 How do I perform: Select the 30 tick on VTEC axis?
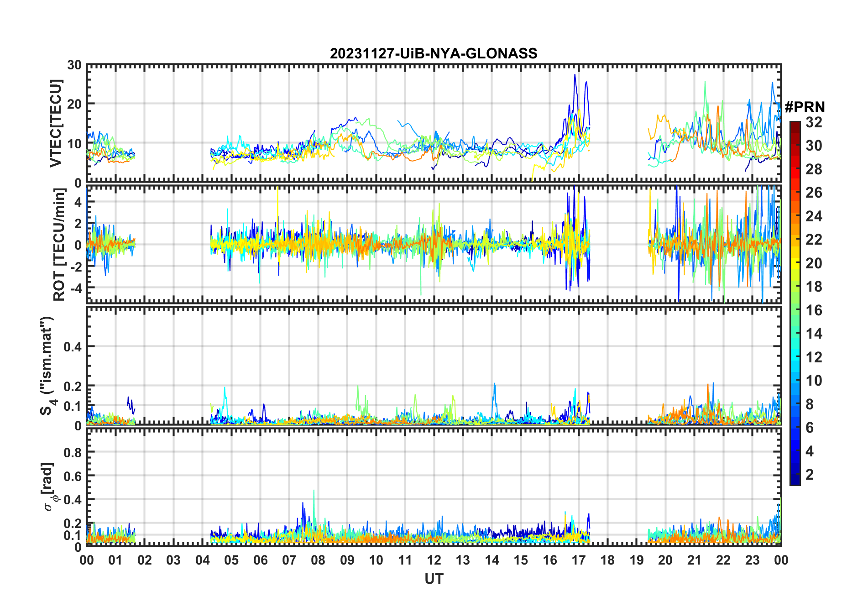tap(74, 65)
